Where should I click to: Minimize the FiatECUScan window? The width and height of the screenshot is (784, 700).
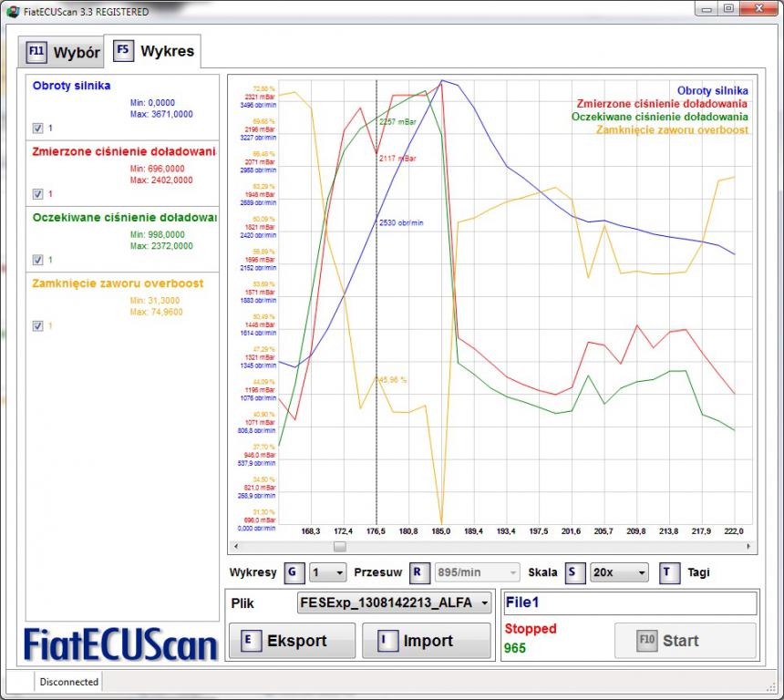707,8
